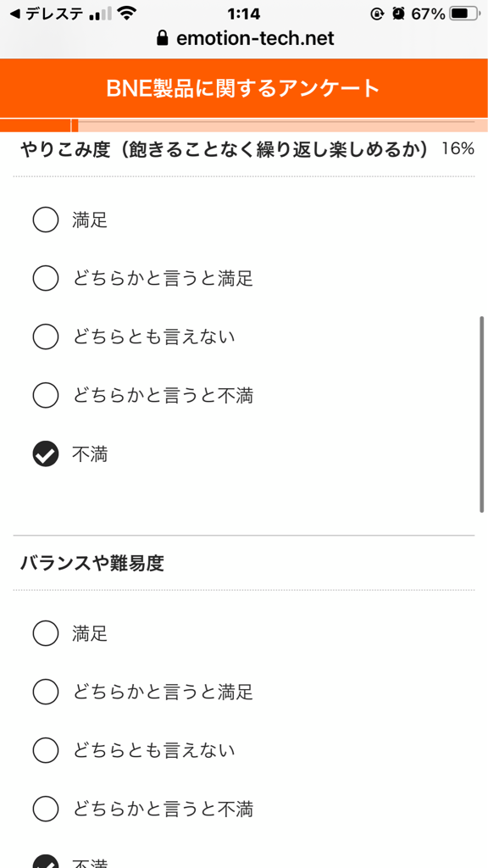Tap the rotation lock status icon
488x868 pixels.
pos(377,14)
